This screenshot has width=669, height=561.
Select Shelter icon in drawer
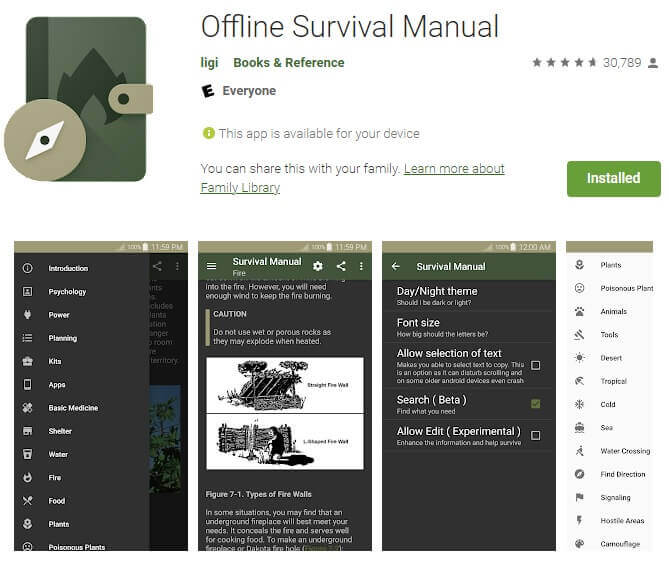point(27,431)
